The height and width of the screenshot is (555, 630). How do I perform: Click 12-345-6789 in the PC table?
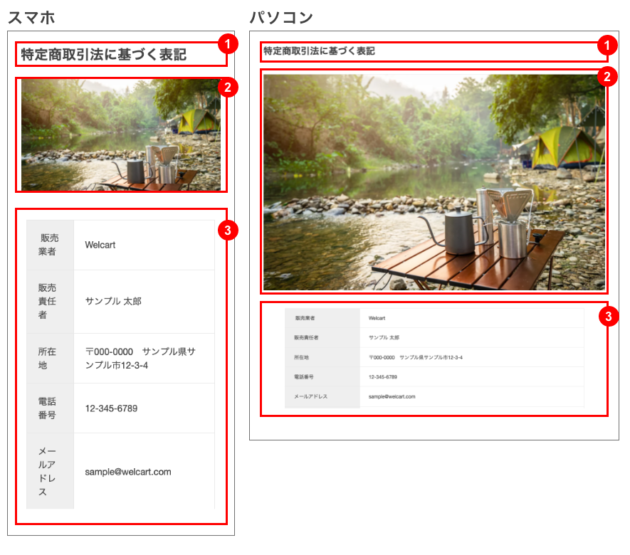(x=383, y=377)
